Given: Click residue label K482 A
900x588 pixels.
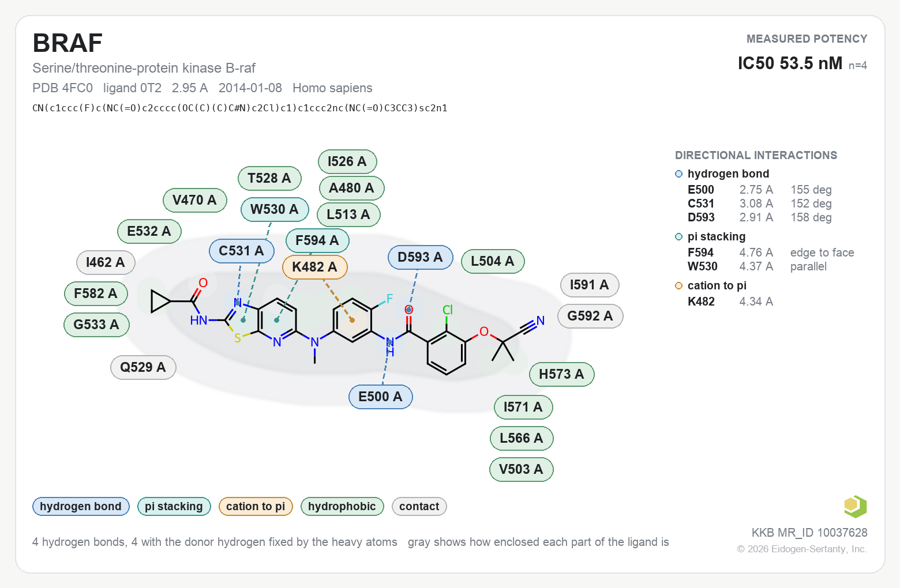Looking at the screenshot, I should coord(314,267).
